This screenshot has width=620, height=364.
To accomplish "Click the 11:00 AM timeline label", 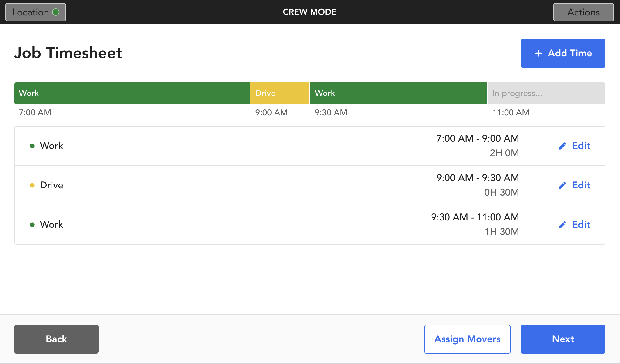I will coord(511,113).
